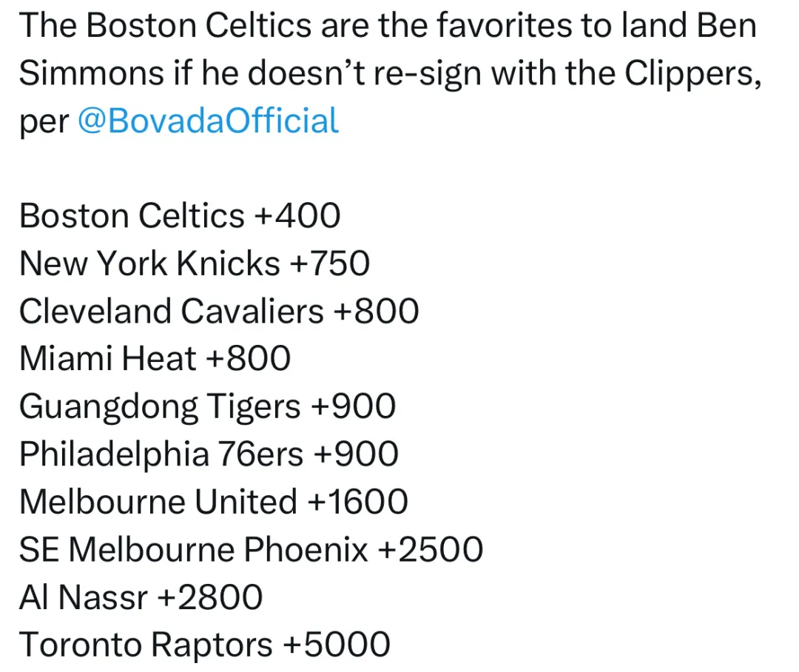The width and height of the screenshot is (799, 672).
Task: Click the +1600 odds value
Action: click(358, 503)
